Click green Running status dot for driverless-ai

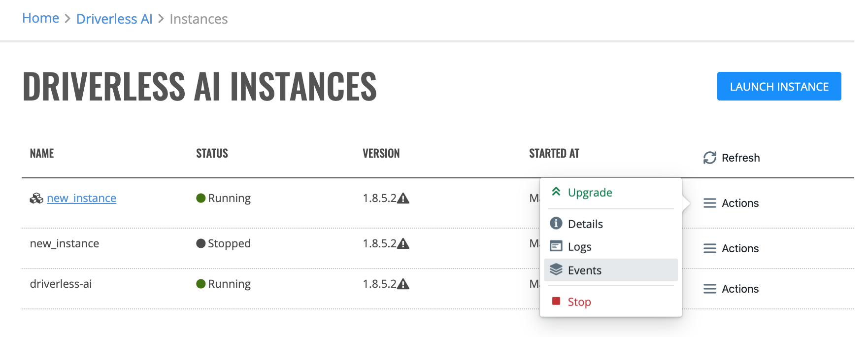point(200,284)
